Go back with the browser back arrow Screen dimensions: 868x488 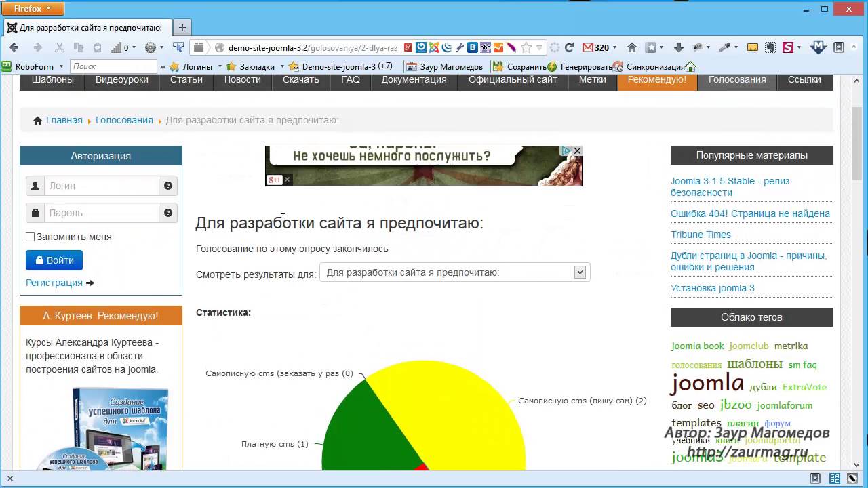(14, 47)
